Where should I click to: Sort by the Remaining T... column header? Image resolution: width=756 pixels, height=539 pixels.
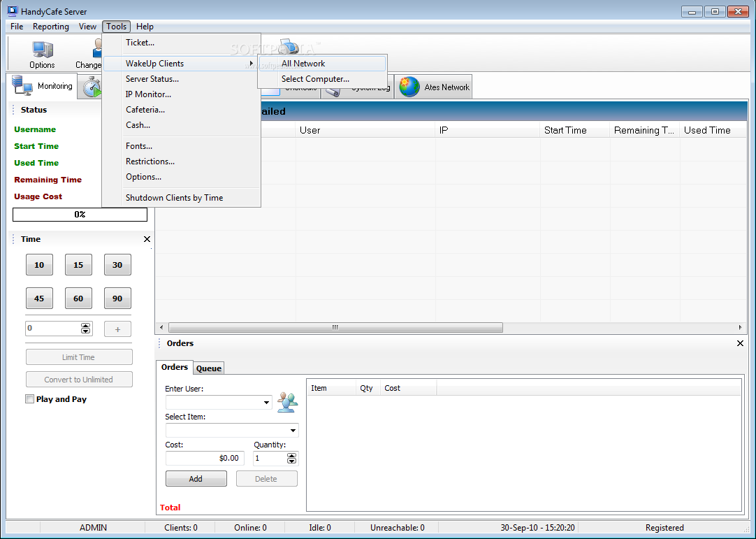645,130
